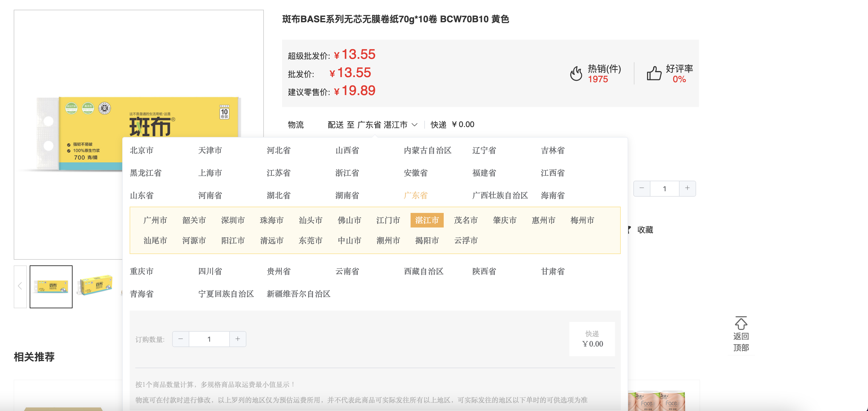Select 深圳市 in the city list
868x411 pixels.
(x=232, y=220)
